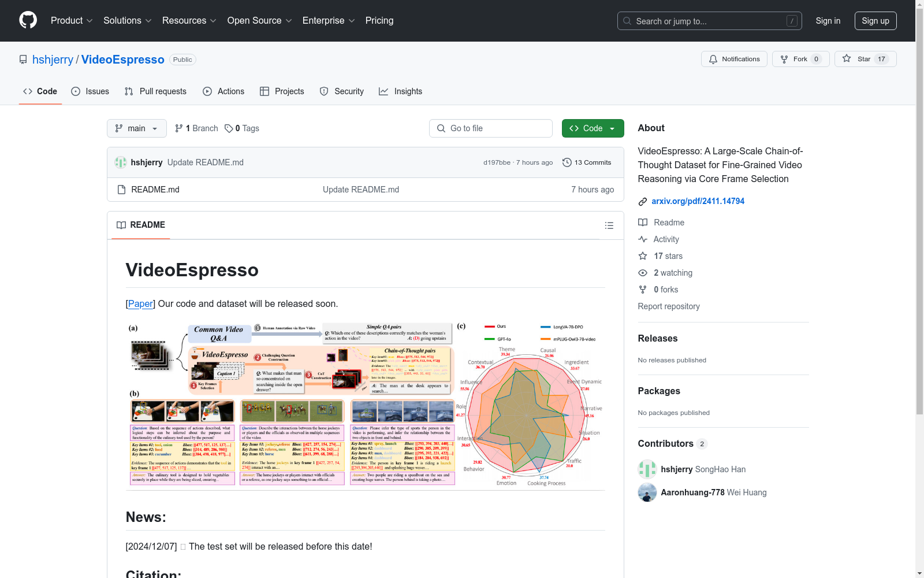Click hshjerry contributor avatar
Image resolution: width=924 pixels, height=578 pixels.
pos(647,469)
